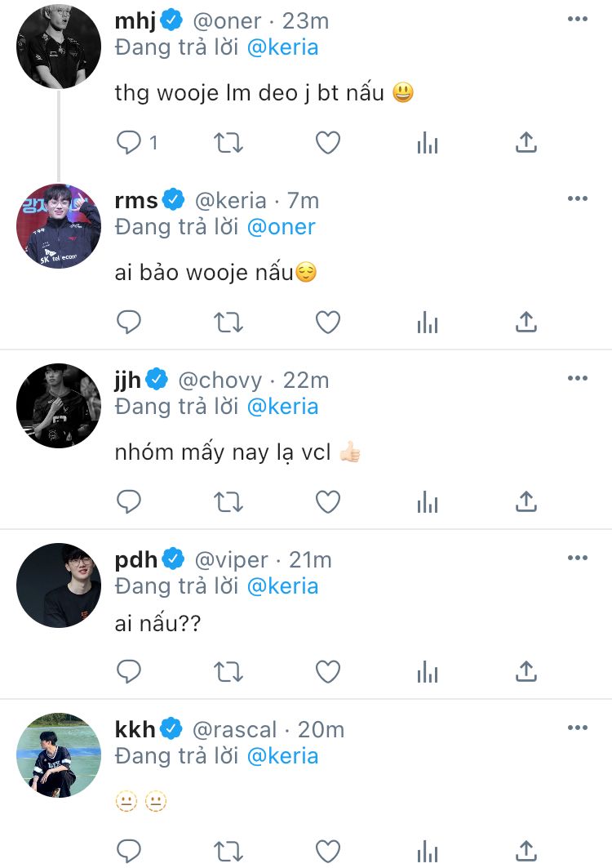Viewport: 612px width, 868px height.
Task: Open @oner mention in rms's reply line
Action: pyautogui.click(x=281, y=227)
